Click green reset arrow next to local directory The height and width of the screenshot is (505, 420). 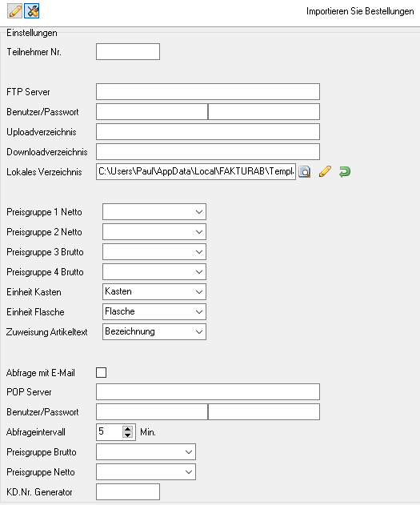(344, 171)
